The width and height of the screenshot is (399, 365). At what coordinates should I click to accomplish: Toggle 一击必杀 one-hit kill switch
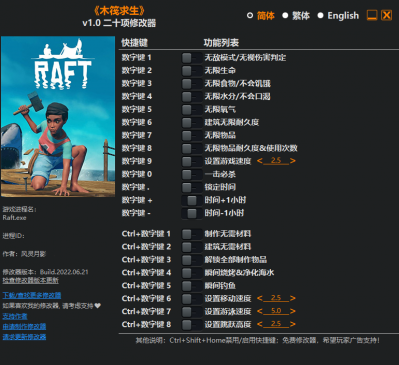click(x=192, y=174)
